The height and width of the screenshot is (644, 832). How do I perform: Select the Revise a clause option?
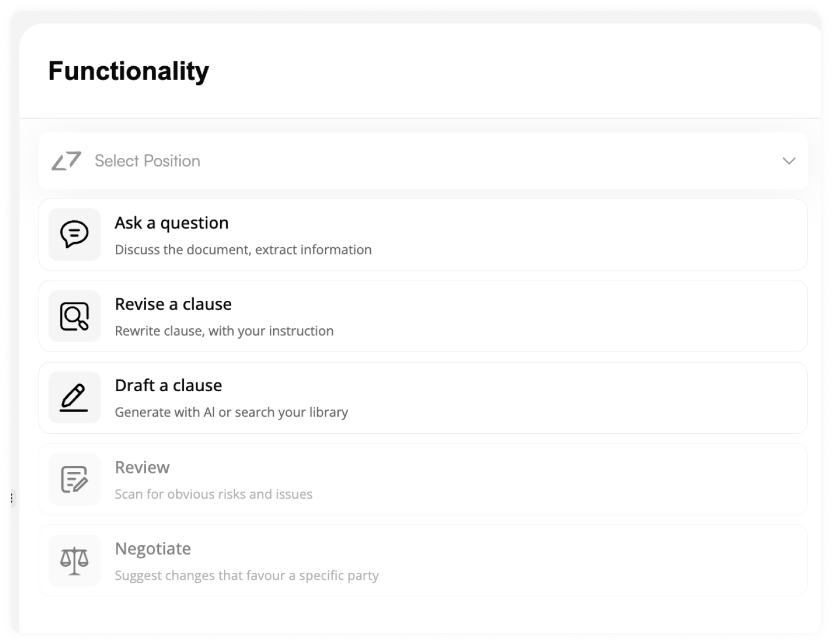tap(423, 316)
